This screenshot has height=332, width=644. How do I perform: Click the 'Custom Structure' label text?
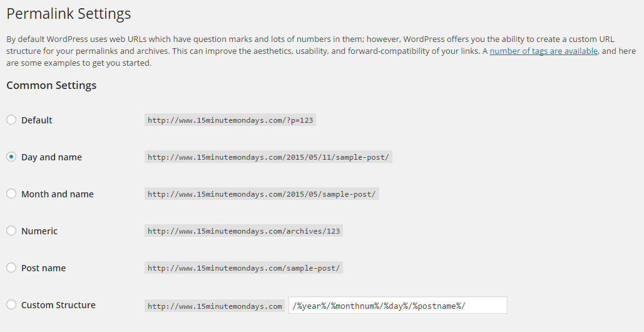[x=58, y=305]
